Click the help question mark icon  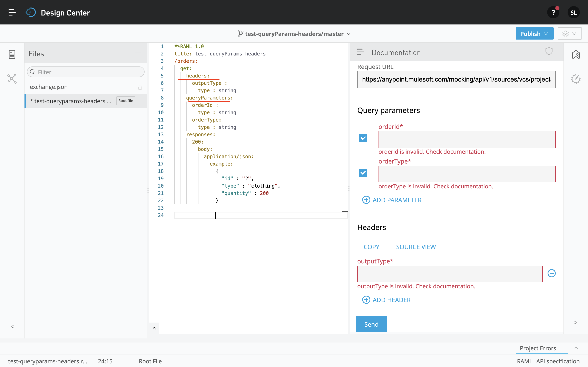pos(553,13)
